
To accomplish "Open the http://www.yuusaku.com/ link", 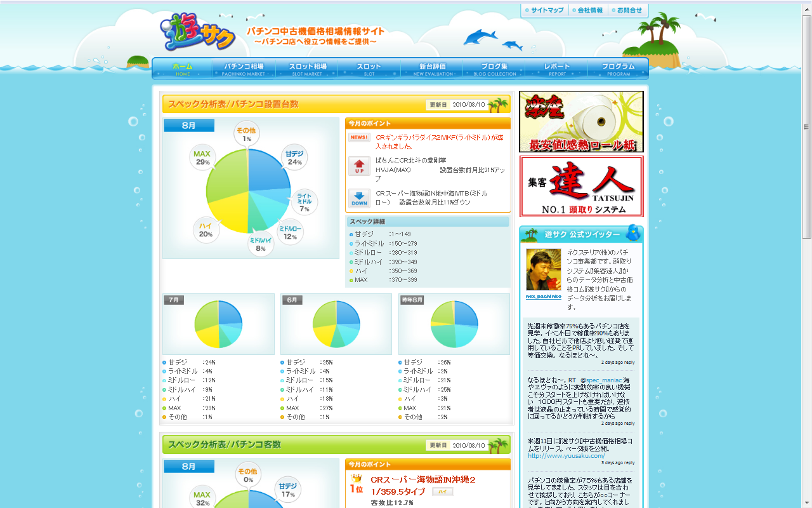I will [566, 455].
